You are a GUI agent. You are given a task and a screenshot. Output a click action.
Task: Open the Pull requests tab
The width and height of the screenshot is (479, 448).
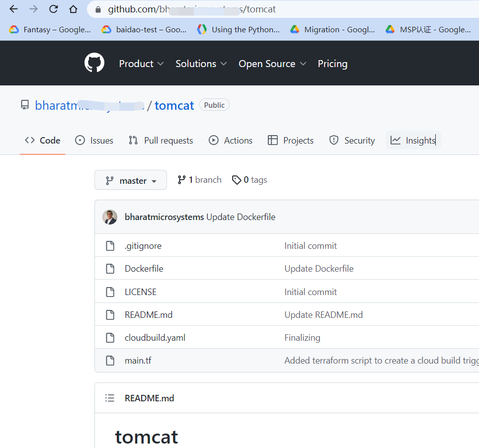tap(160, 140)
